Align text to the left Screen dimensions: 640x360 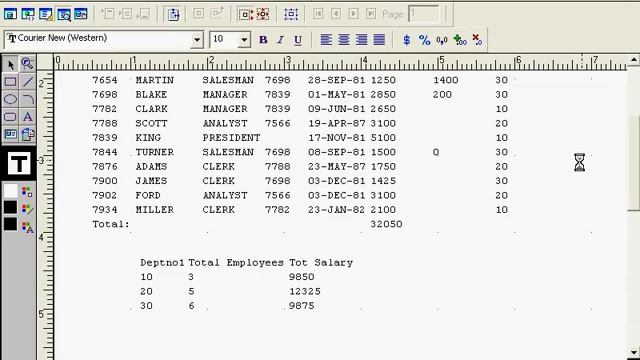326,40
